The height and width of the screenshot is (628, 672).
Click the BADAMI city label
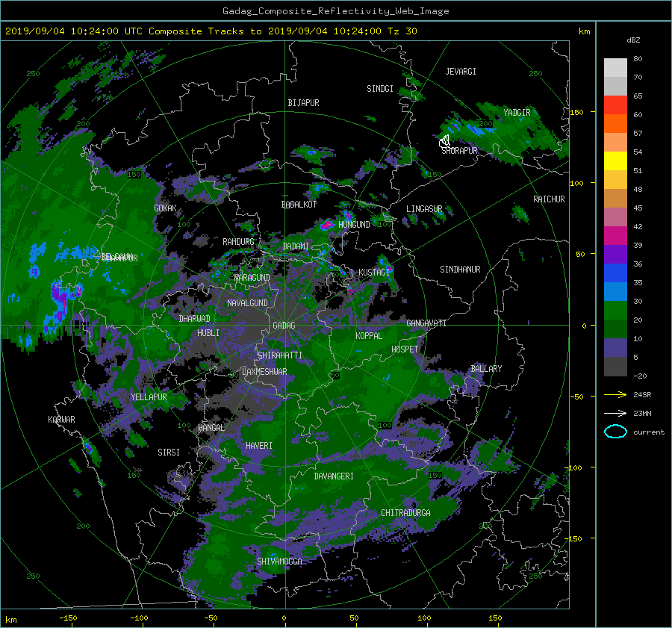296,246
